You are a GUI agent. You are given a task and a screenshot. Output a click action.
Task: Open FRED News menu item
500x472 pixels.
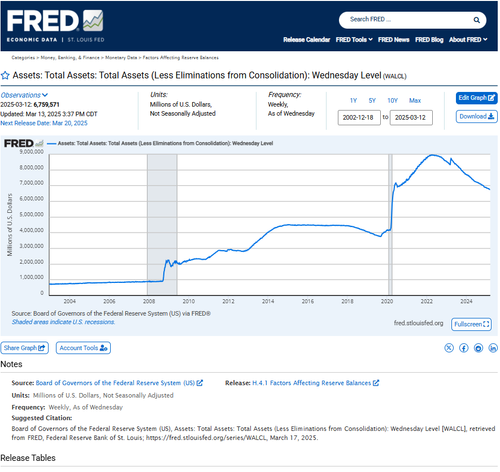click(x=393, y=40)
